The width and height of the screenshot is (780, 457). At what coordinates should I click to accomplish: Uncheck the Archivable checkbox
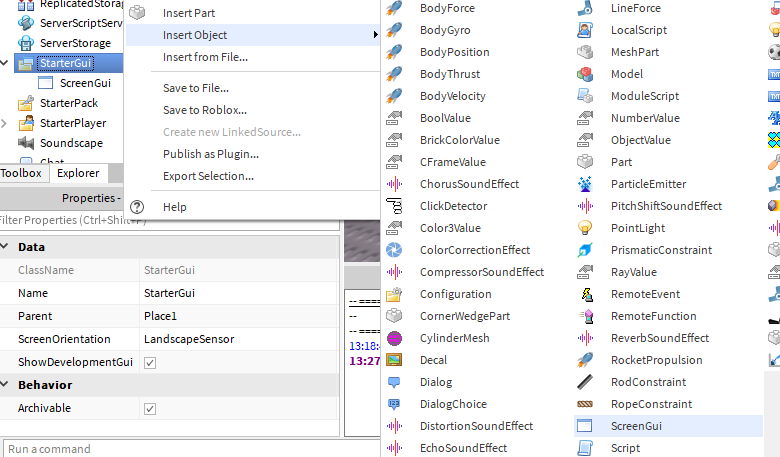(x=150, y=408)
